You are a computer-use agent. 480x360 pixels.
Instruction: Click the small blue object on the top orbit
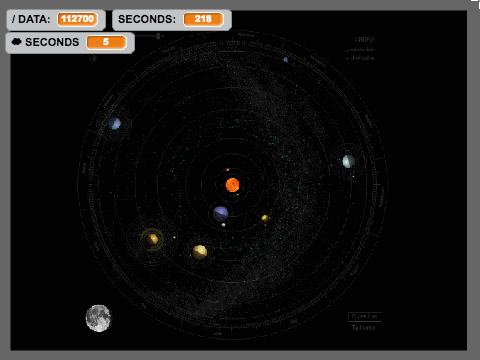point(285,60)
